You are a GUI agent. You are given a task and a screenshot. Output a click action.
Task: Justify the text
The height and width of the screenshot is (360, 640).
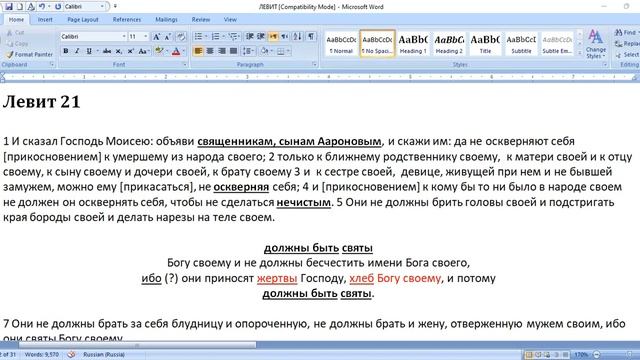(x=233, y=51)
